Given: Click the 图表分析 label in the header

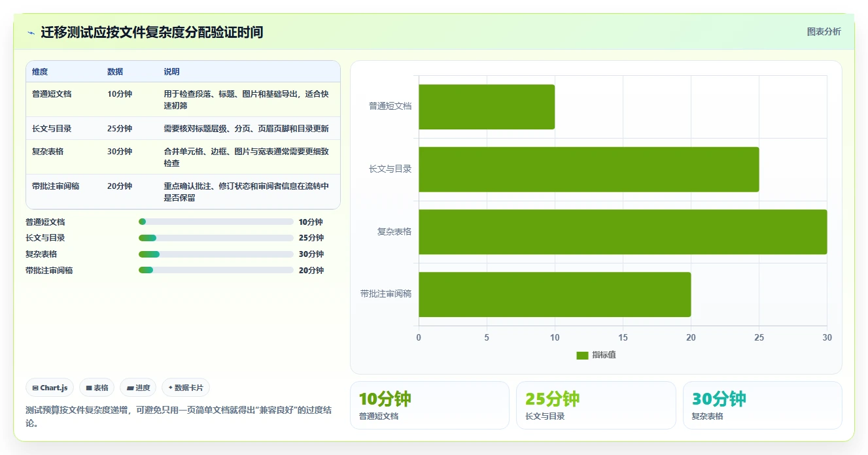Looking at the screenshot, I should (824, 31).
